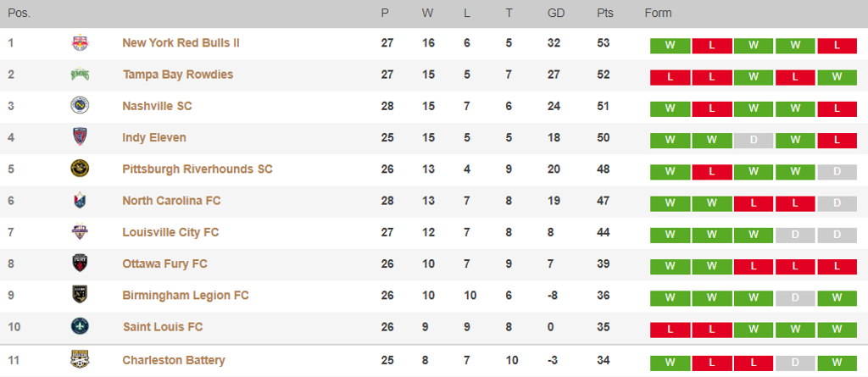Open the Tampa Bay Rowdies team link

(x=178, y=75)
